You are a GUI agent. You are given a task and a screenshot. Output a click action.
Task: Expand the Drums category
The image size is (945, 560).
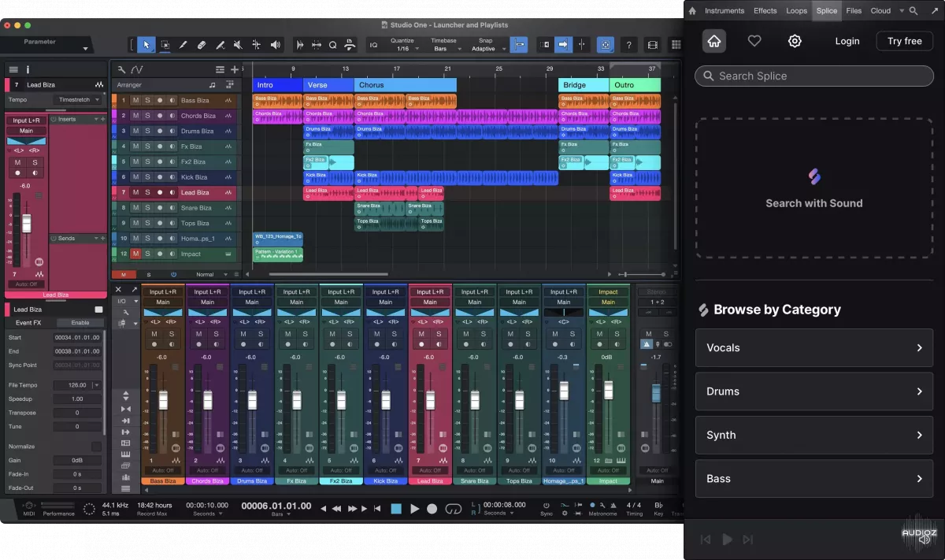(814, 391)
